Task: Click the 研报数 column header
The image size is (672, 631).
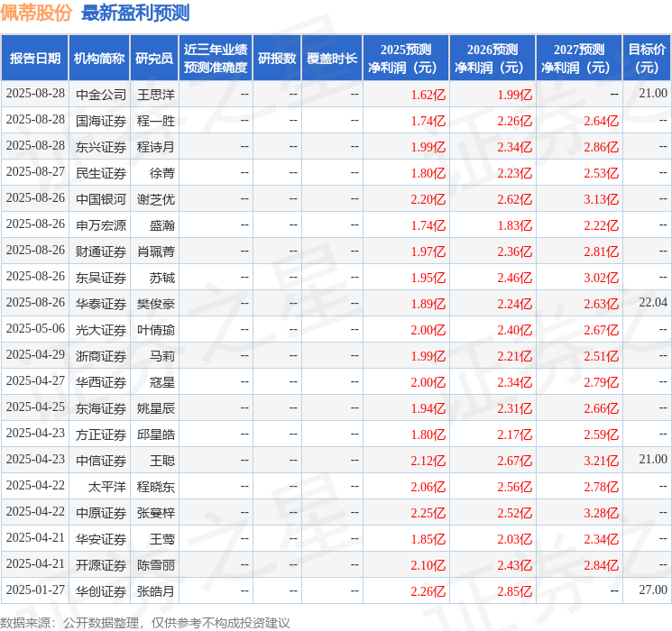Action: [x=277, y=59]
